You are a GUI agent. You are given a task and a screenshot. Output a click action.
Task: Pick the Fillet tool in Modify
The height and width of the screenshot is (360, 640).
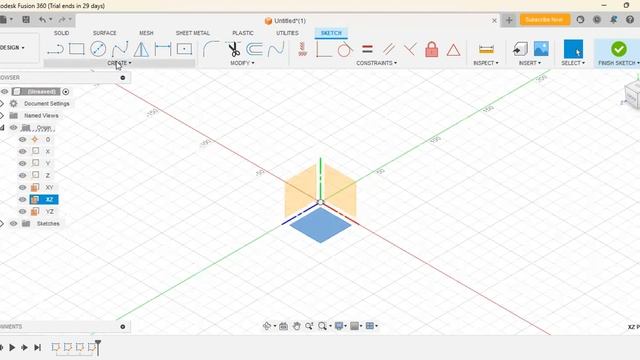[x=211, y=49]
